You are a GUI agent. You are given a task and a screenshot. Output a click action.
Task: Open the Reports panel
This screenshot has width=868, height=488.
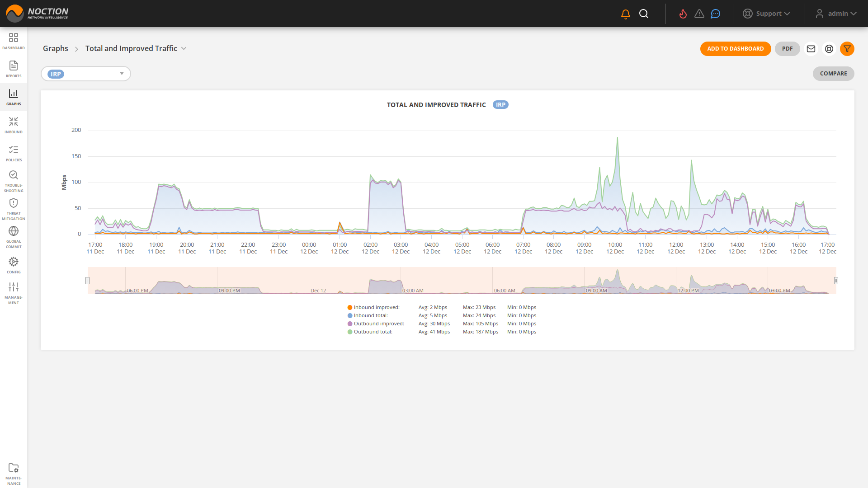[14, 69]
